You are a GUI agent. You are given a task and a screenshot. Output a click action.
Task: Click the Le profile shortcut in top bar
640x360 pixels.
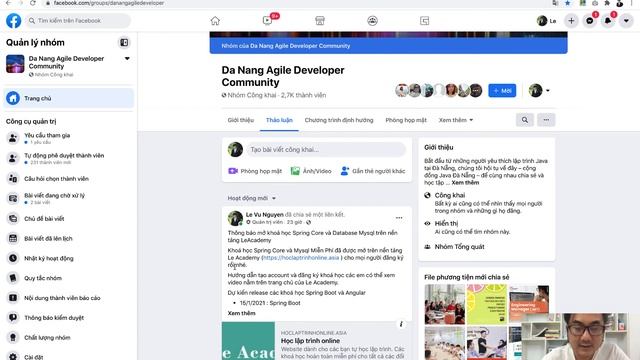point(547,21)
